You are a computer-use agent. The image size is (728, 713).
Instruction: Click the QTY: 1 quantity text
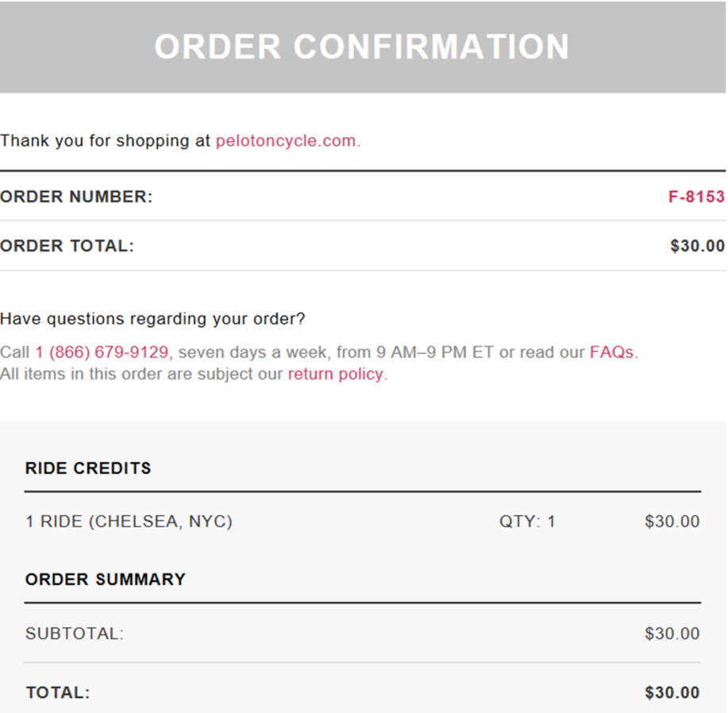pos(527,522)
